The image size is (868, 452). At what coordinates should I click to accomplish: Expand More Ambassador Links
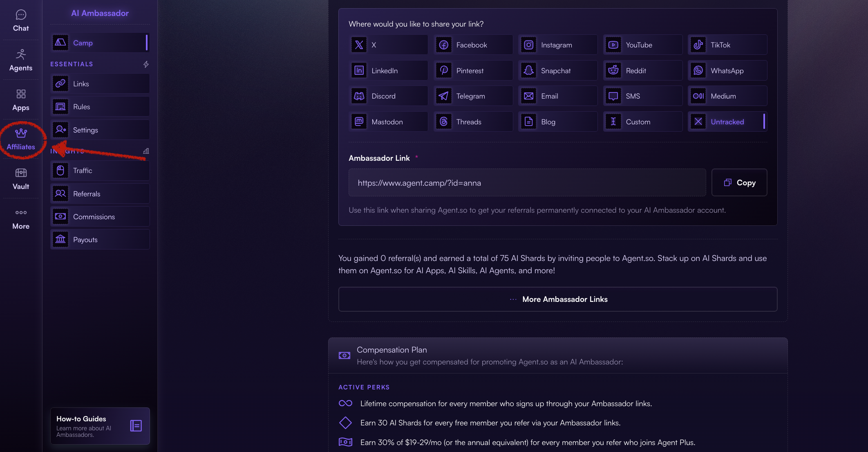pyautogui.click(x=558, y=299)
